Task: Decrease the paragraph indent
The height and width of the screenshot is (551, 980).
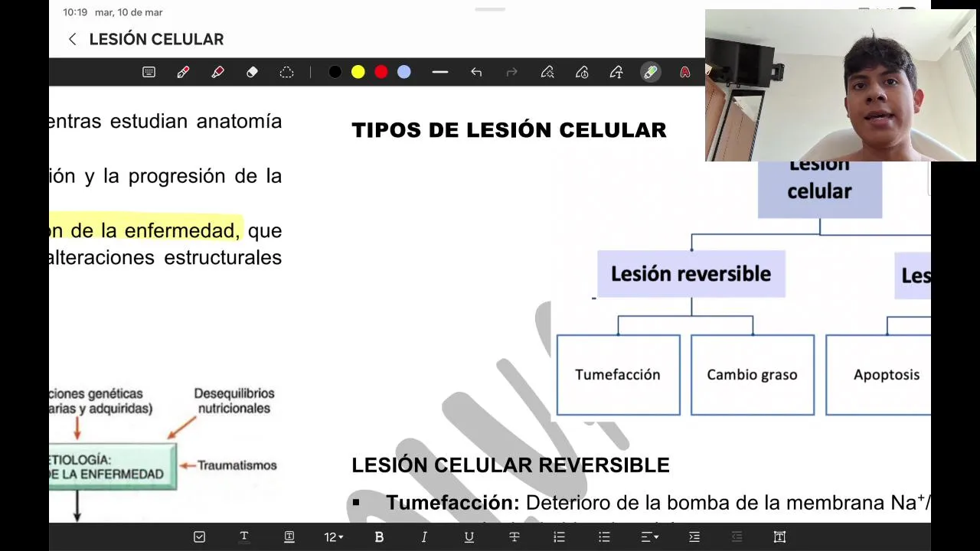Action: point(737,536)
